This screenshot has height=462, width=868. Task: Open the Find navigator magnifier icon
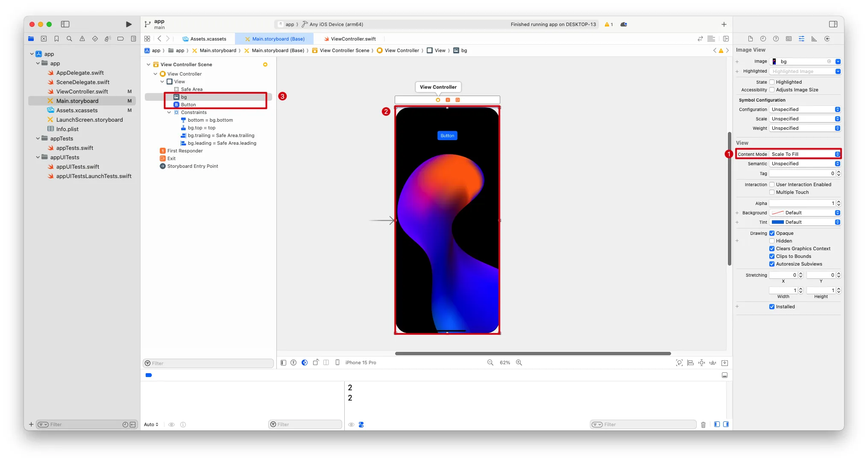[69, 39]
